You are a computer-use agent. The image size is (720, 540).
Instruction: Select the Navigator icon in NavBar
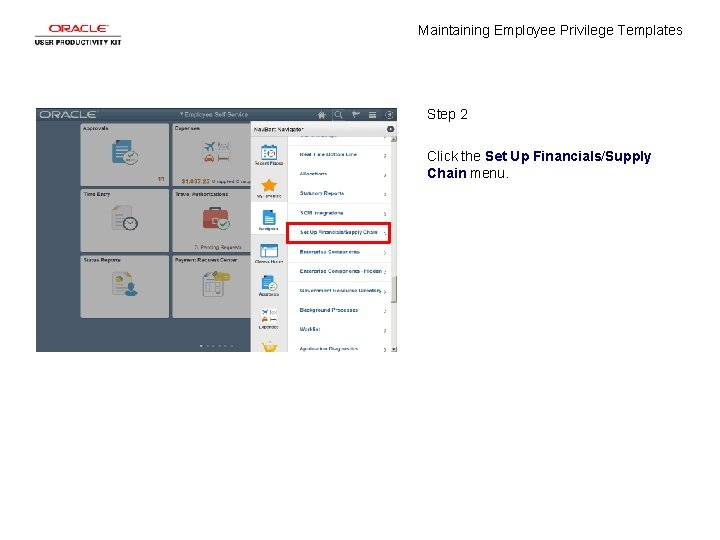[x=269, y=219]
